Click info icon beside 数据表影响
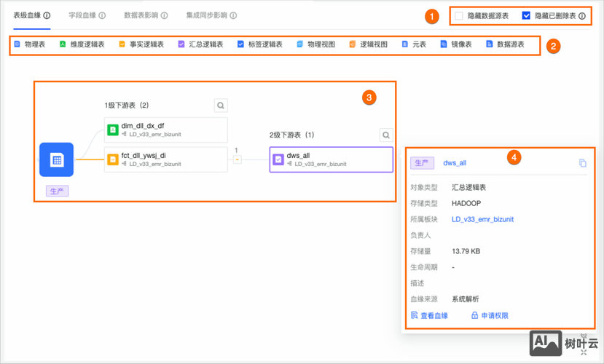Viewport: 604px width, 364px height. click(164, 15)
